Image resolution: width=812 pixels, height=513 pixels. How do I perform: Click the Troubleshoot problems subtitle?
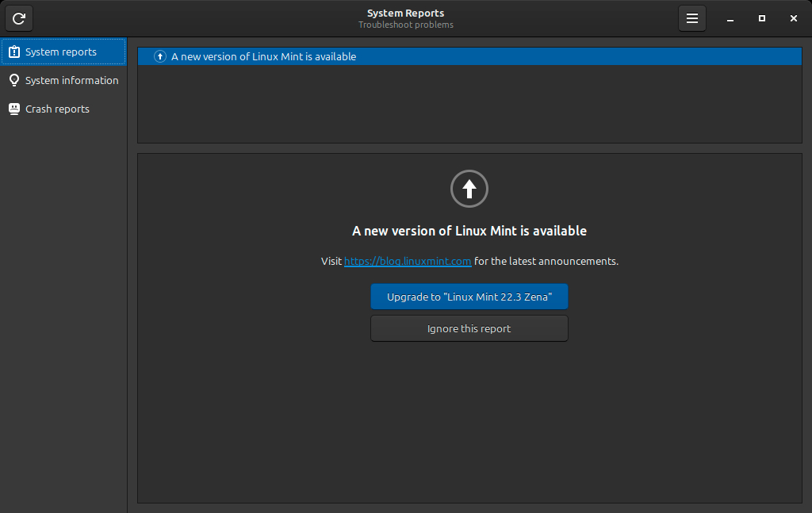coord(405,25)
